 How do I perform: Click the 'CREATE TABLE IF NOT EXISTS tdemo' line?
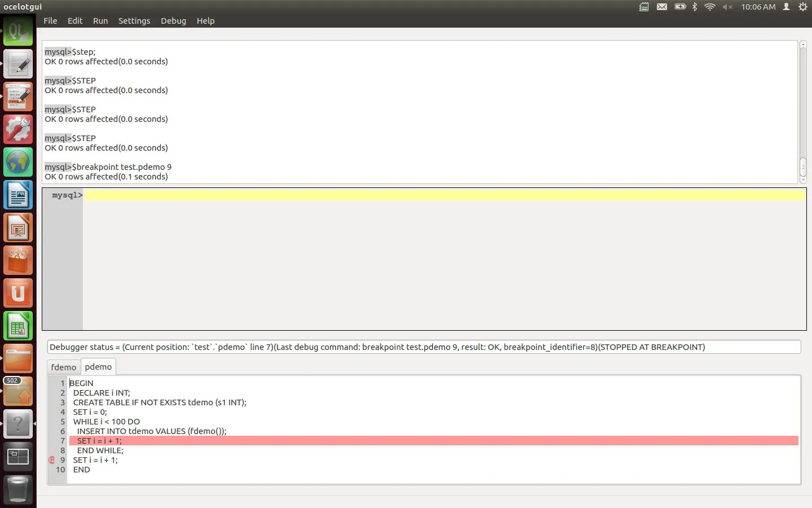coord(160,402)
